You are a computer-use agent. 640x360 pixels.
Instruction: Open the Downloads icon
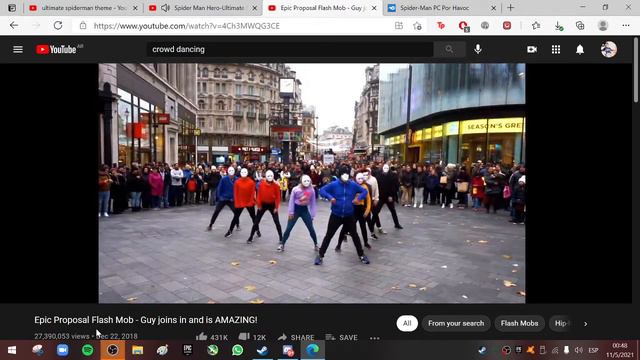[558, 26]
